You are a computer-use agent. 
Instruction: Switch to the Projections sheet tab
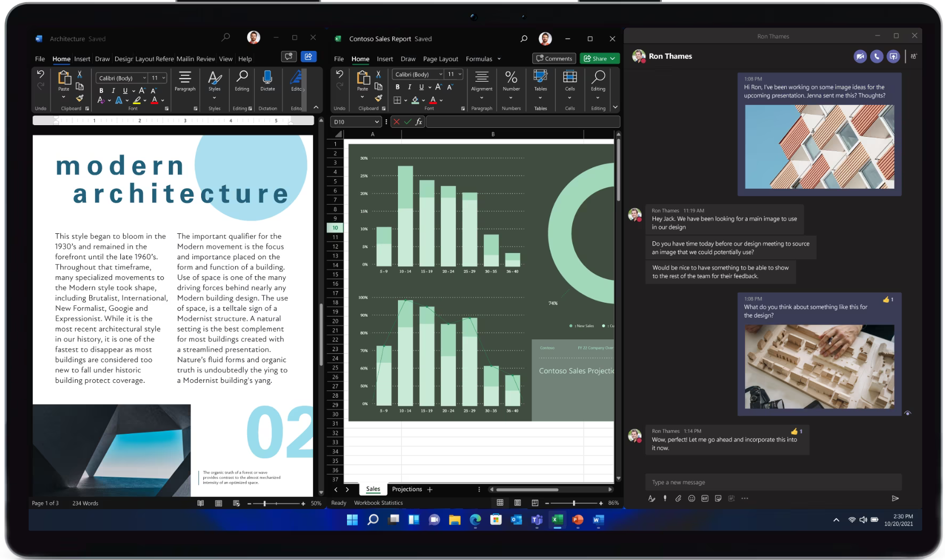(x=406, y=489)
